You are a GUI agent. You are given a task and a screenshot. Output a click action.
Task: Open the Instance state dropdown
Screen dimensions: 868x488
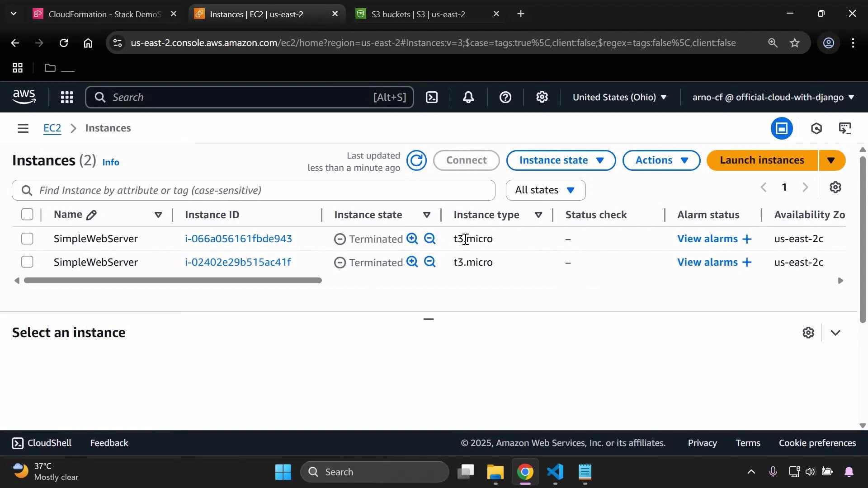coord(561,160)
